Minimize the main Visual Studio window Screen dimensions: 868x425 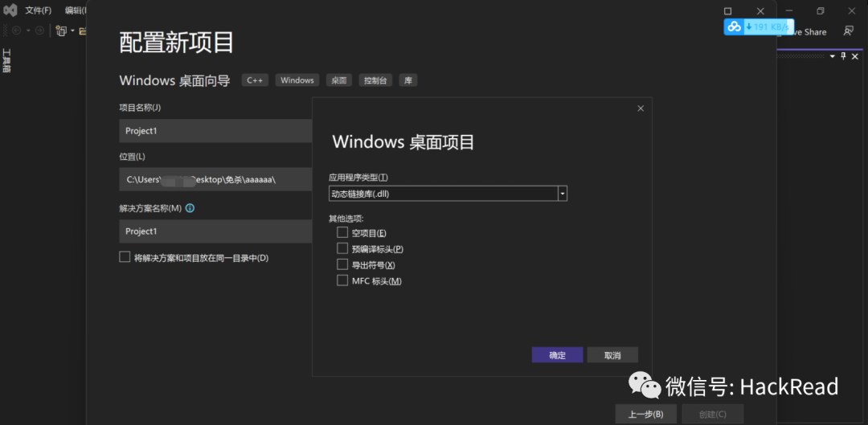789,10
